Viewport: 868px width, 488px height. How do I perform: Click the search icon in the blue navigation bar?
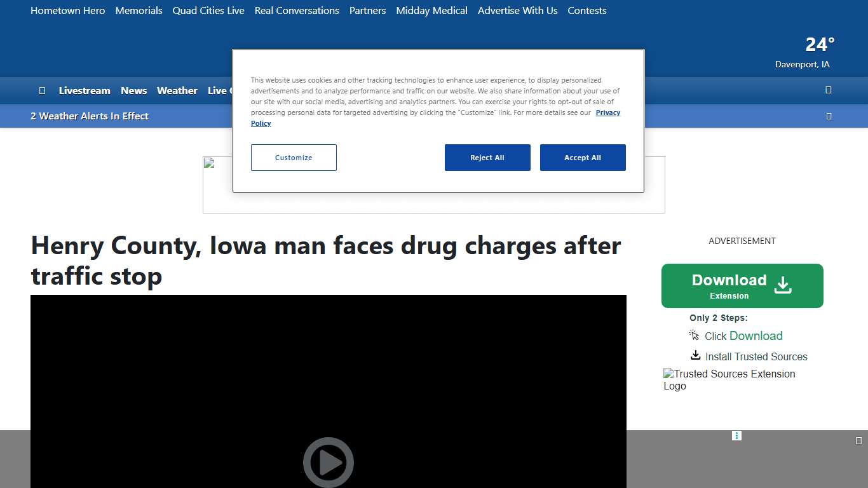pyautogui.click(x=828, y=90)
